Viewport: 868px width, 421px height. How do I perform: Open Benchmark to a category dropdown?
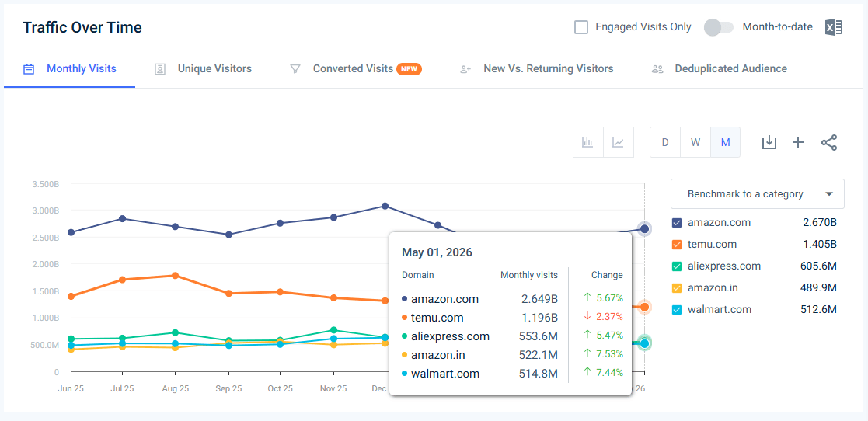pyautogui.click(x=758, y=193)
